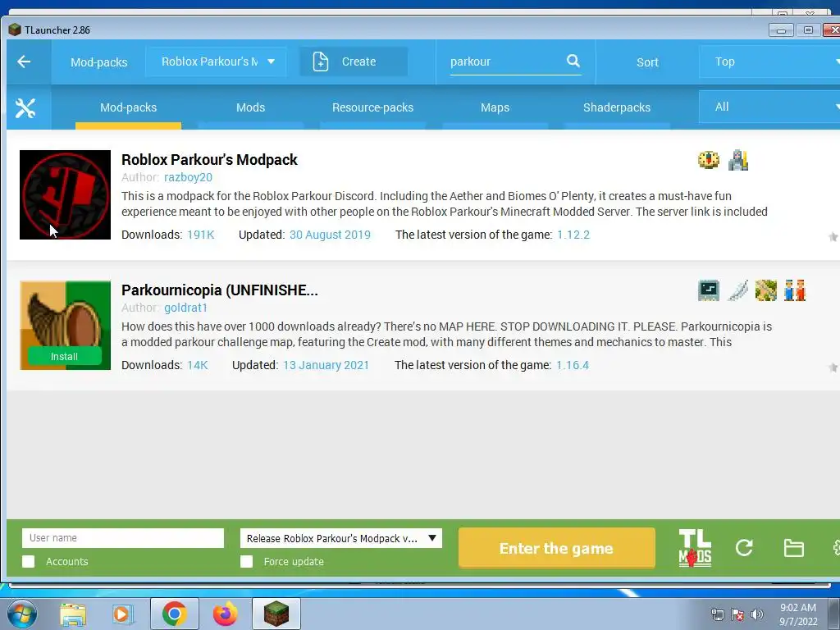Open the wrench and screwdriver tools icon
The image size is (840, 630).
tap(25, 107)
